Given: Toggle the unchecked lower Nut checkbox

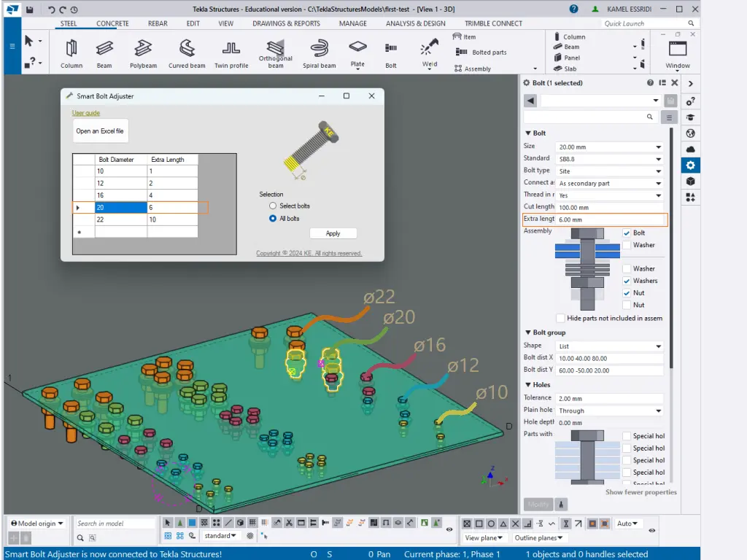Looking at the screenshot, I should tap(627, 305).
